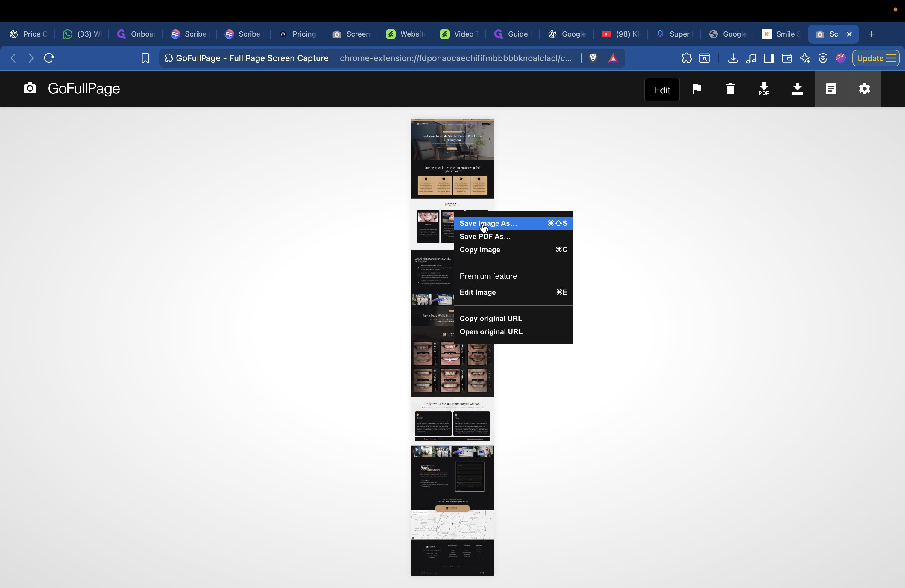This screenshot has width=905, height=588.
Task: Delete the captured screenshot
Action: [x=731, y=89]
